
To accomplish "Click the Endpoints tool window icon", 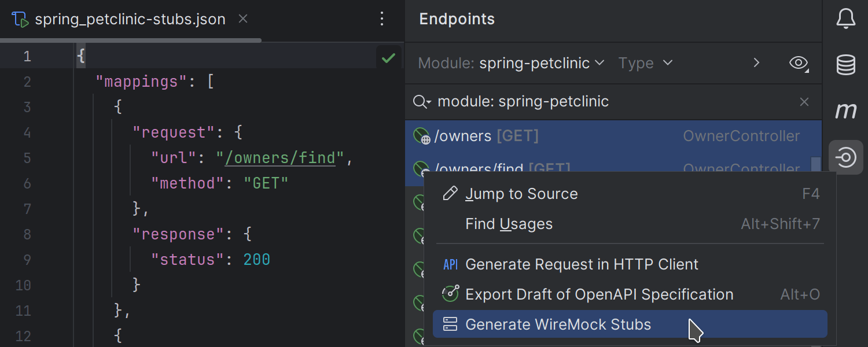I will [845, 157].
